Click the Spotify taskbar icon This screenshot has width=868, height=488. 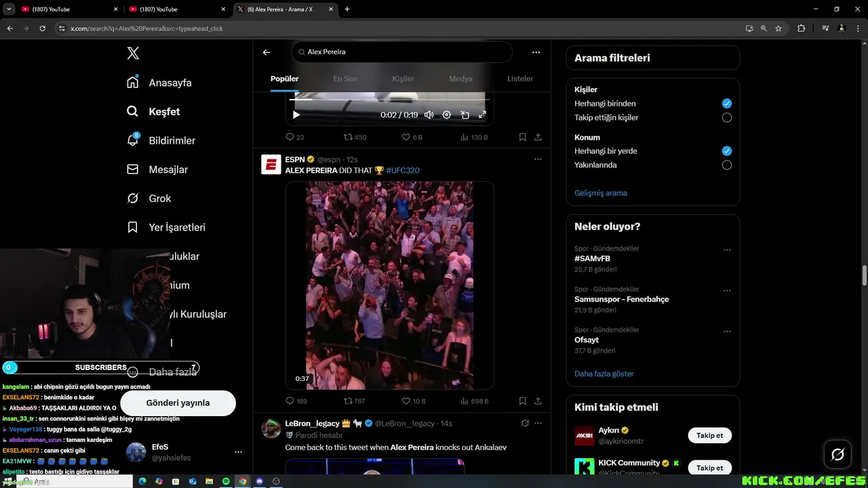226,481
